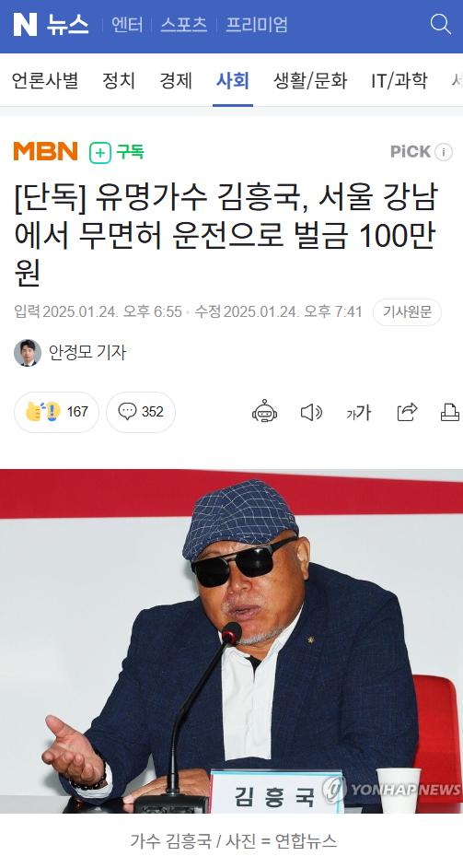Open the 352 comments bubble

click(141, 412)
